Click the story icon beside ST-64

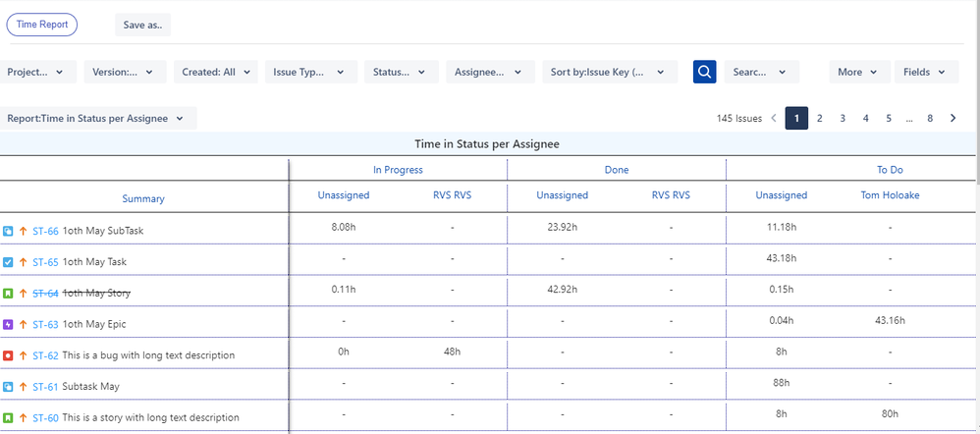tap(8, 294)
